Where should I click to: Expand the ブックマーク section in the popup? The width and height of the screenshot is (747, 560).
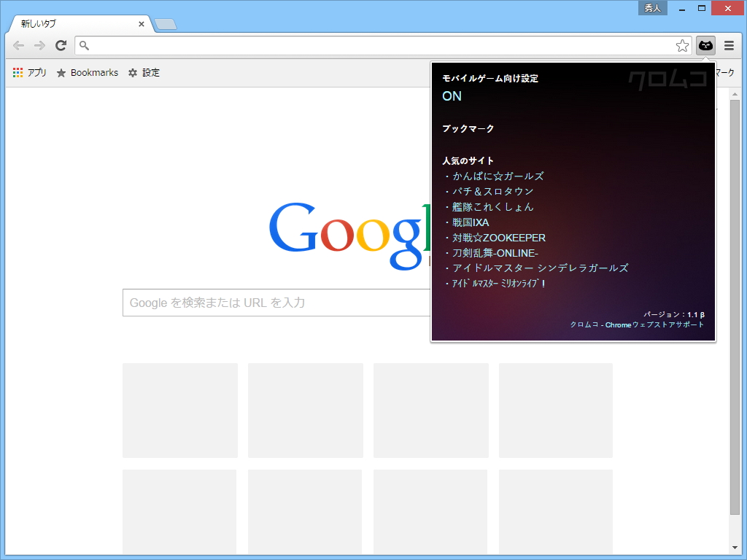(x=467, y=128)
